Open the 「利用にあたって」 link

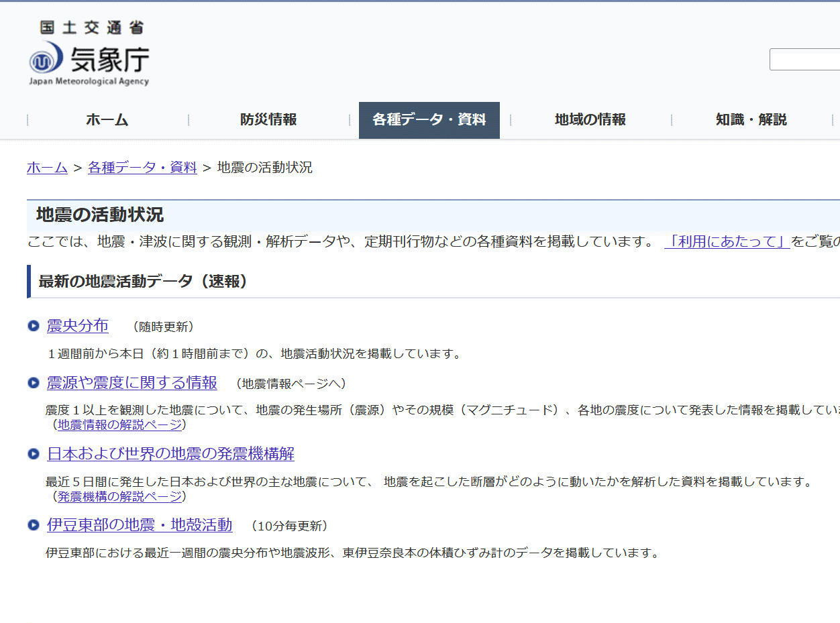[x=727, y=241]
